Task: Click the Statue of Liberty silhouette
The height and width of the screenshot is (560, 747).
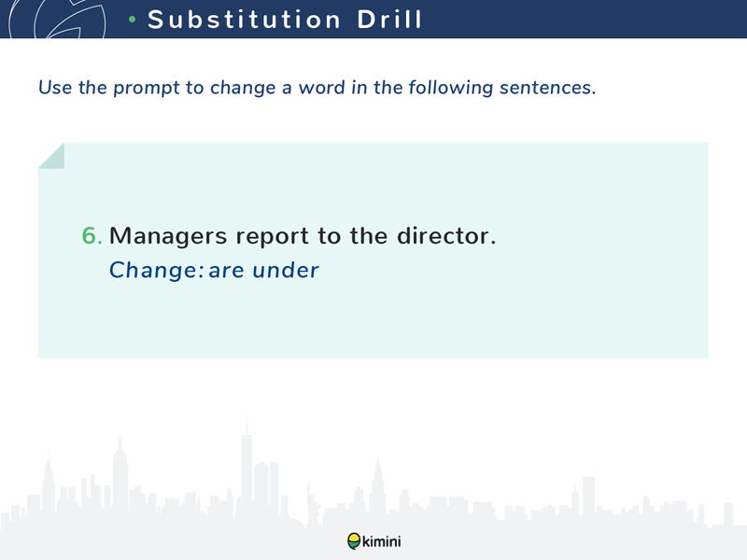Action: (x=314, y=505)
